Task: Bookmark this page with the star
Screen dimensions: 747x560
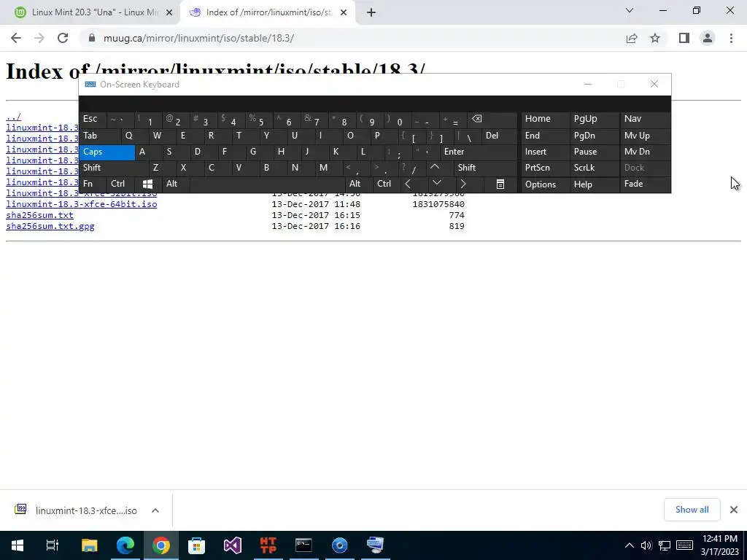Action: [655, 38]
